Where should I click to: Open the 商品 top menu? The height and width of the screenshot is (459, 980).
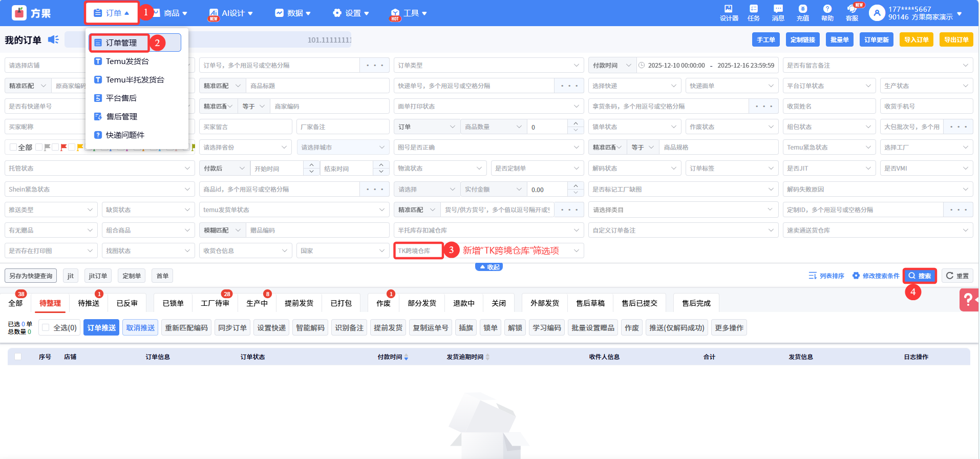[x=171, y=13]
